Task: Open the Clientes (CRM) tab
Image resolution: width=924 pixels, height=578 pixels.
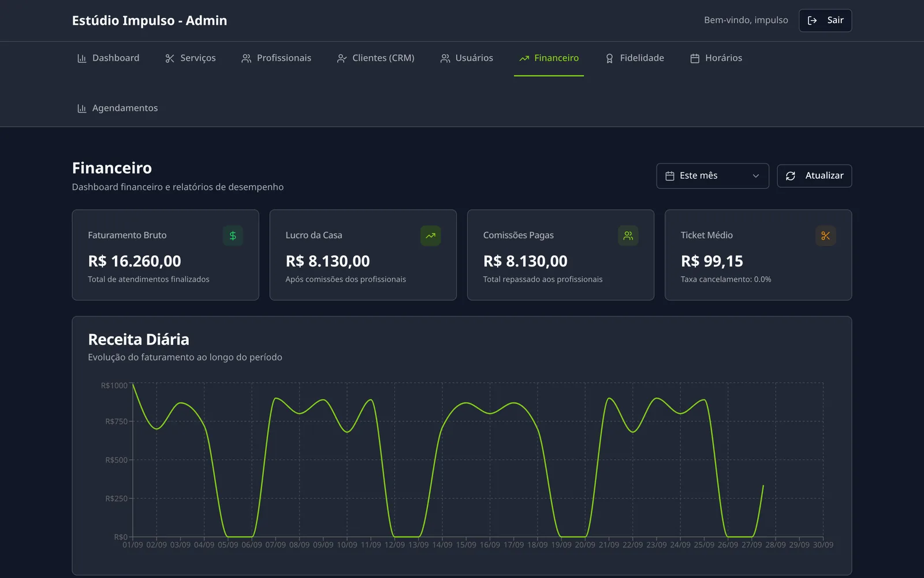Action: [x=376, y=58]
